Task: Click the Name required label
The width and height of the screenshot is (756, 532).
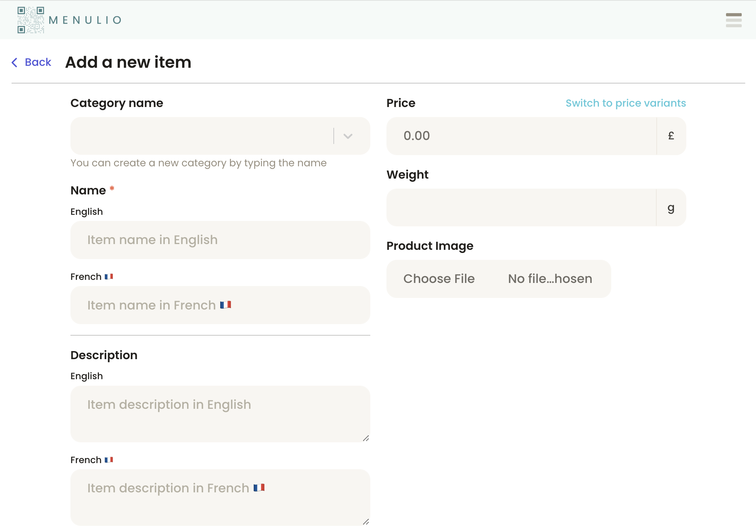Action: coord(92,190)
